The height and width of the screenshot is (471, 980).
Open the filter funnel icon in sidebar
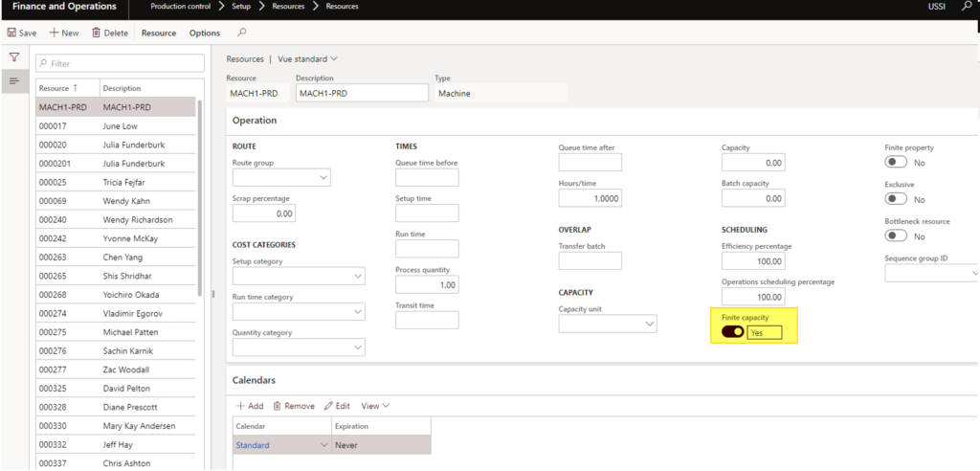click(x=13, y=57)
